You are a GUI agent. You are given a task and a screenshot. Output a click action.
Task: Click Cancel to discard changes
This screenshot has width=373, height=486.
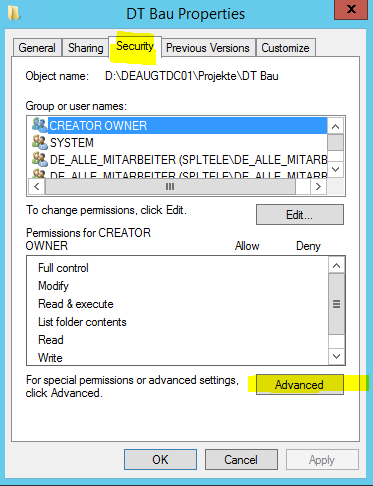(241, 460)
